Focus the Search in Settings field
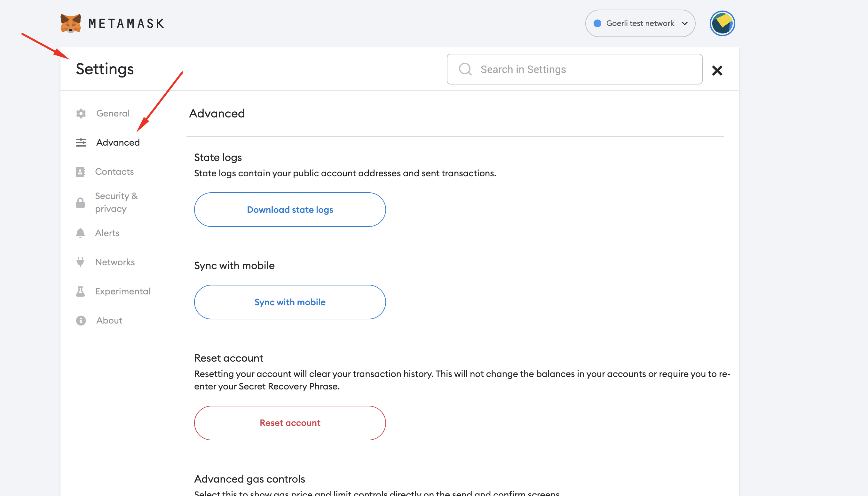The image size is (868, 496). pos(574,69)
